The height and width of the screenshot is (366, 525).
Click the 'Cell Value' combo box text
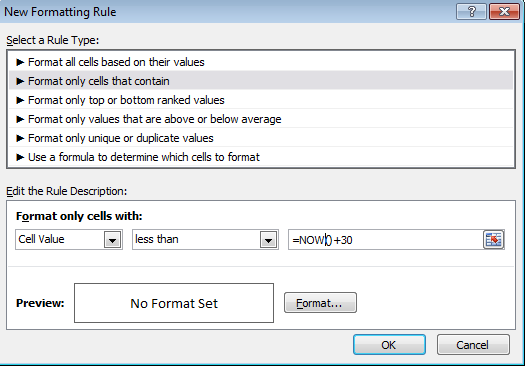pos(41,239)
